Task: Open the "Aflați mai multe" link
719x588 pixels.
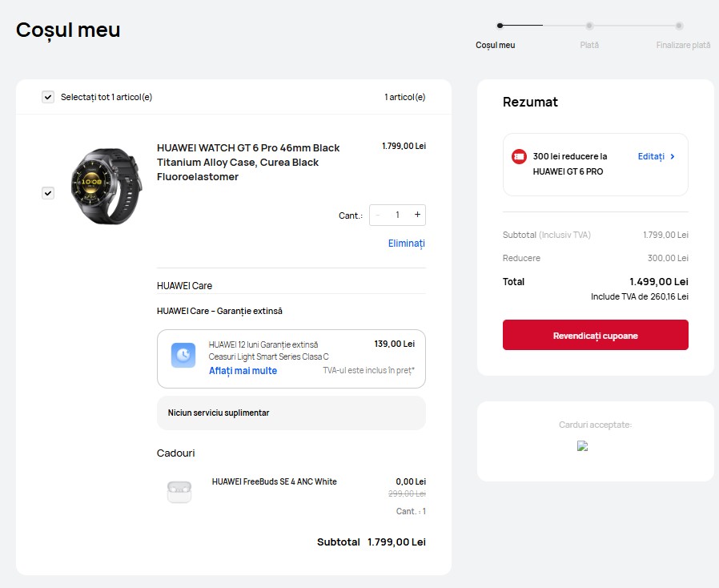Action: click(x=243, y=371)
